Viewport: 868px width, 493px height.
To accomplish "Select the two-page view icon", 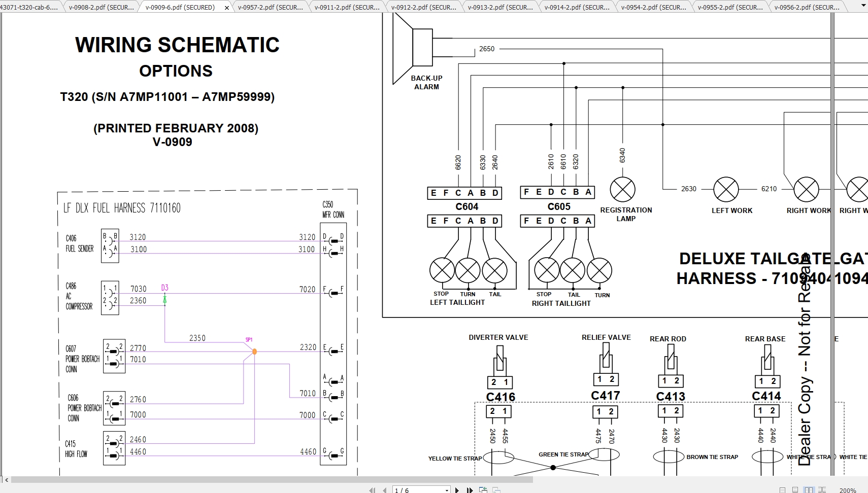I will click(809, 490).
